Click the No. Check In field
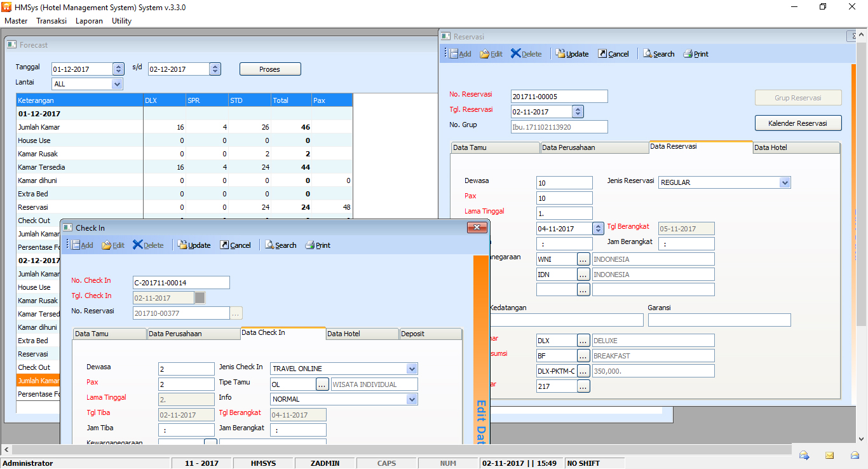 pyautogui.click(x=181, y=283)
